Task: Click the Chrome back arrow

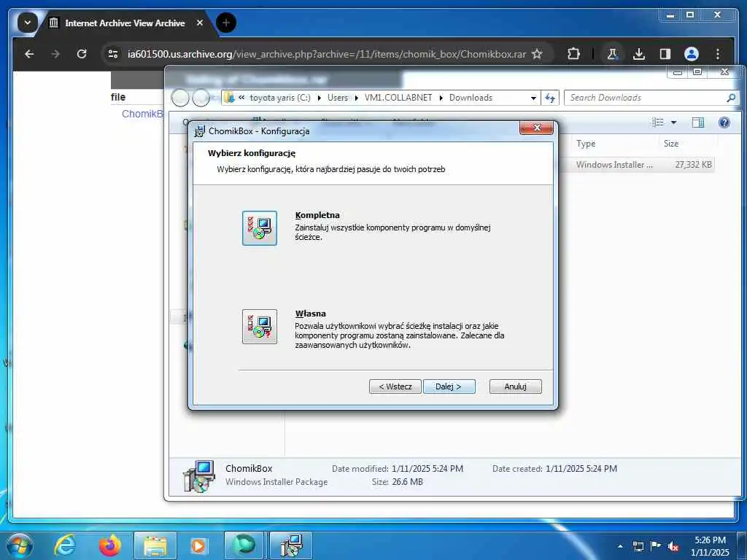Action: [x=29, y=54]
